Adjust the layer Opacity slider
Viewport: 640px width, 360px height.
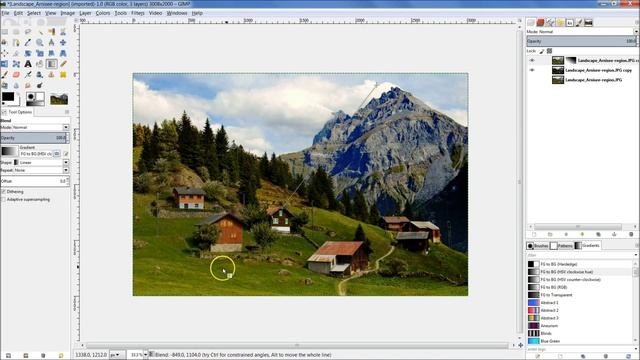coord(581,41)
